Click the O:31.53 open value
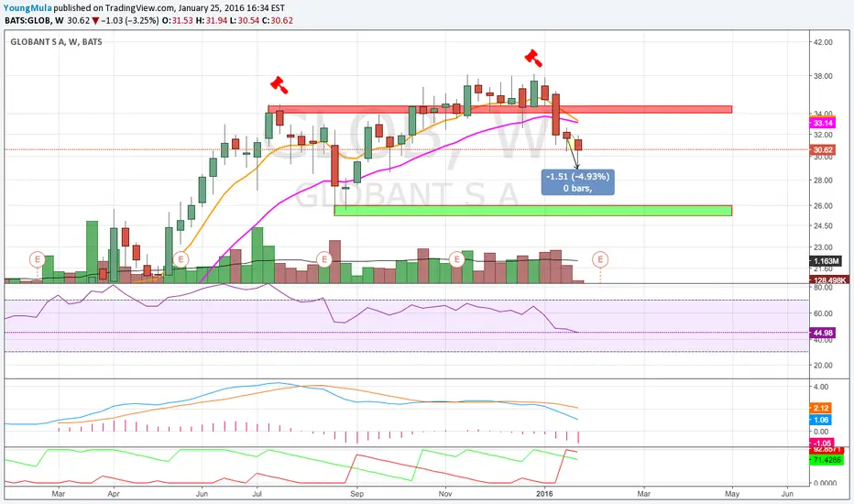The width and height of the screenshot is (854, 504). tap(178, 21)
